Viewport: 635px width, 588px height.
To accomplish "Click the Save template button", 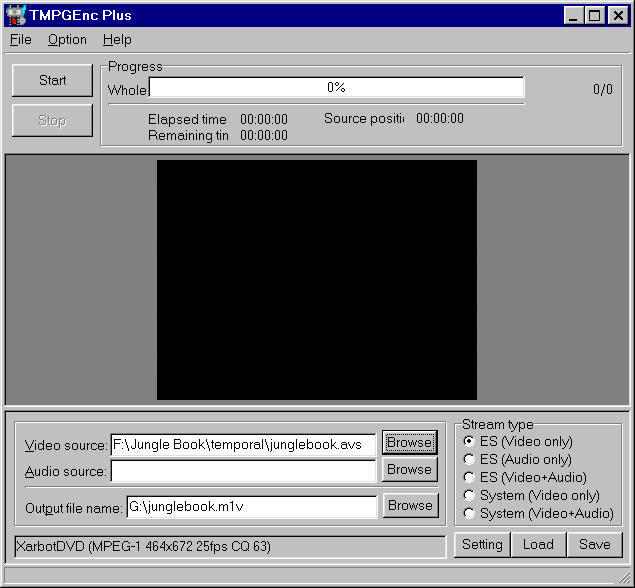I will point(595,545).
